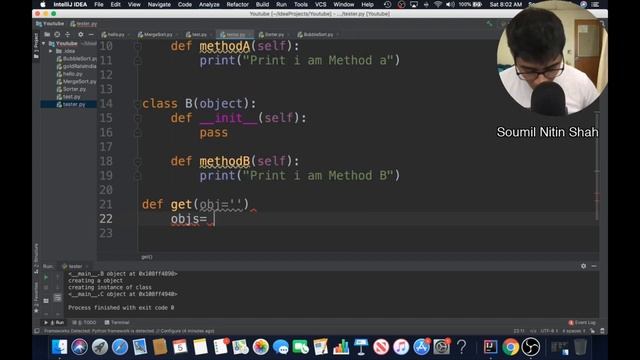Open the Event Log

point(582,323)
